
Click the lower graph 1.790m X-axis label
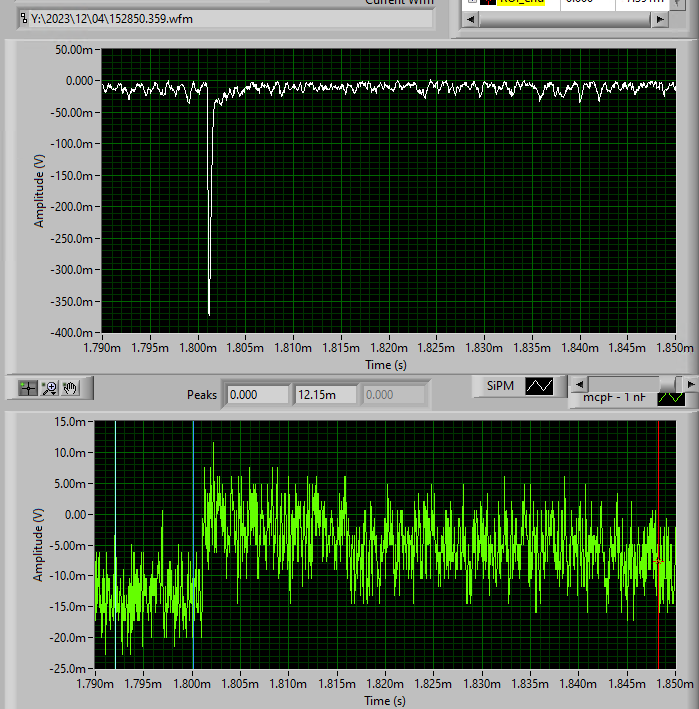(x=95, y=684)
